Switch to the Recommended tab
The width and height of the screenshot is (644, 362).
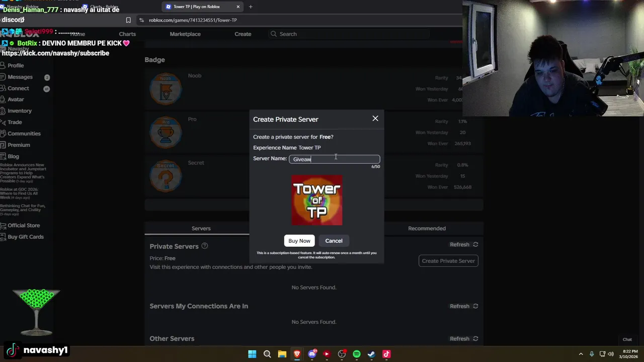click(x=427, y=228)
